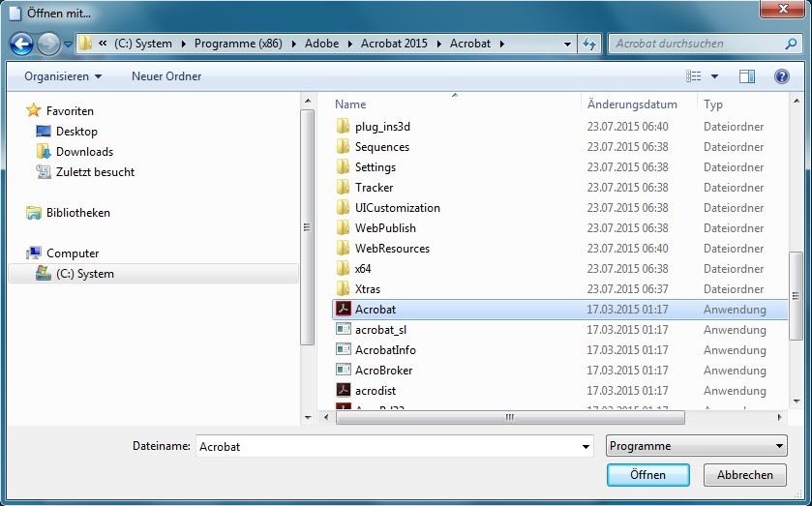Open the Dateiname combo box arrow

[586, 447]
